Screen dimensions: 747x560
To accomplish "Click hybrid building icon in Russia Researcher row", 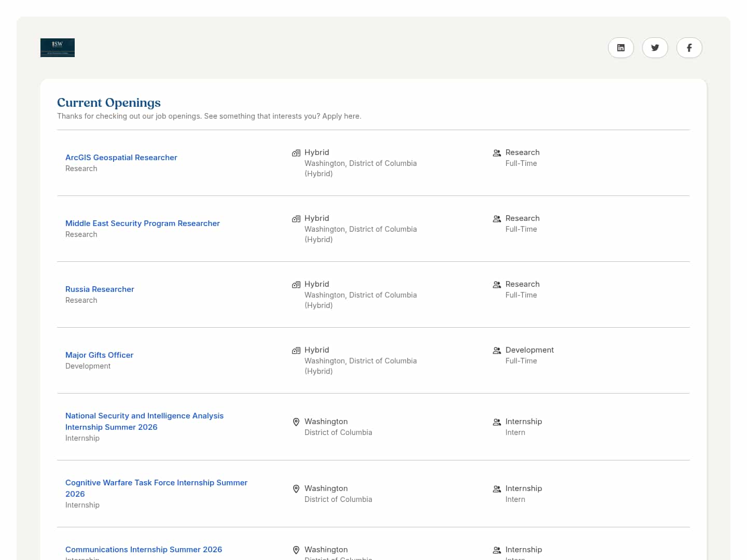I will point(296,285).
